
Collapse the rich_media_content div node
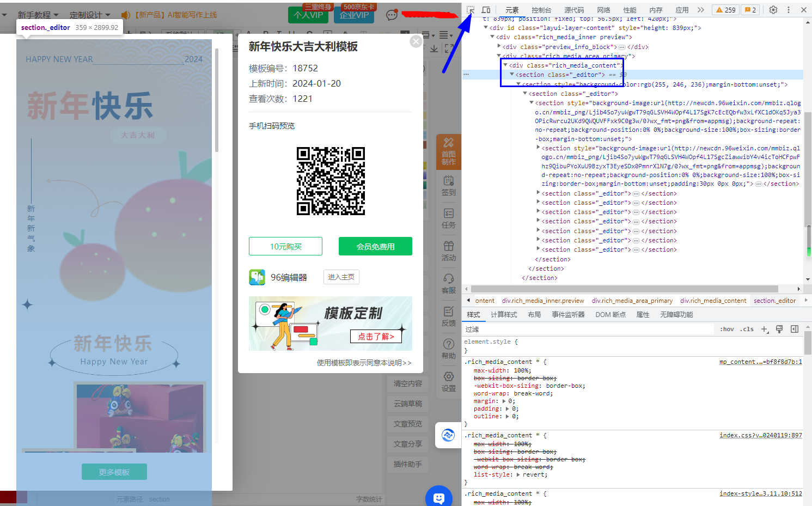[505, 65]
